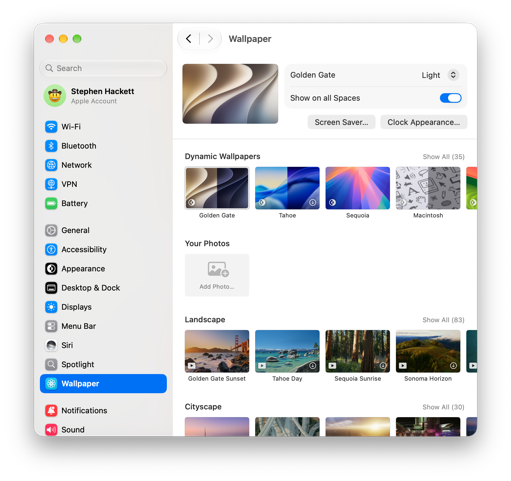Click the Clock Appearance… button
Image resolution: width=511 pixels, height=481 pixels.
pos(424,122)
